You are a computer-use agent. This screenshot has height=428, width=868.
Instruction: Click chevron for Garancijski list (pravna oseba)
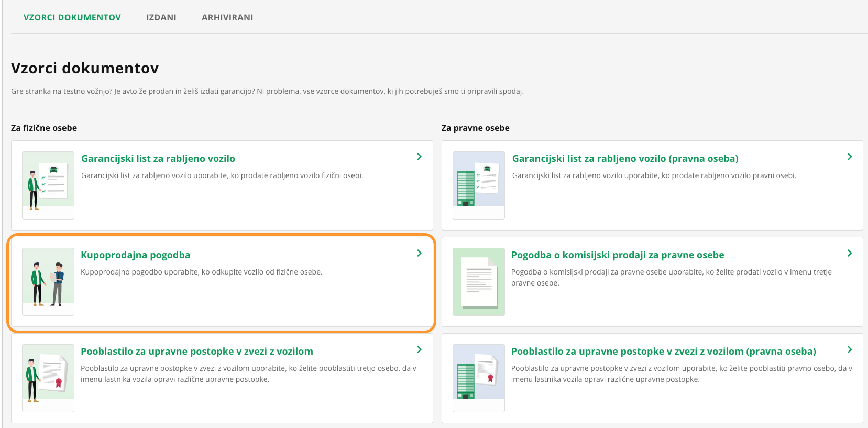pyautogui.click(x=850, y=157)
